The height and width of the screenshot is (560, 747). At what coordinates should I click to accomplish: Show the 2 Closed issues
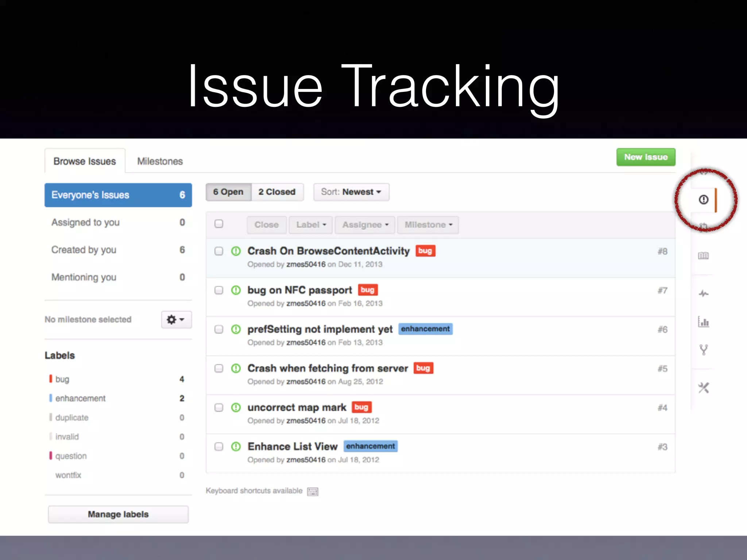click(277, 192)
